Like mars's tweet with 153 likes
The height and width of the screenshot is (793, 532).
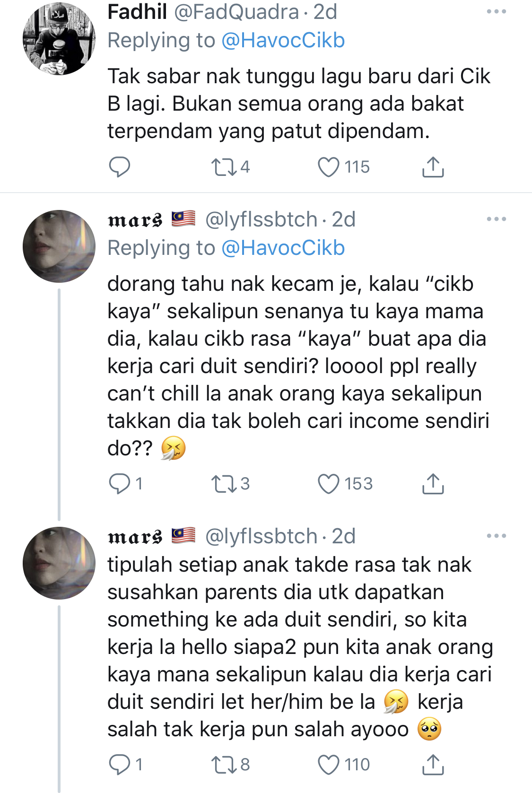(328, 484)
